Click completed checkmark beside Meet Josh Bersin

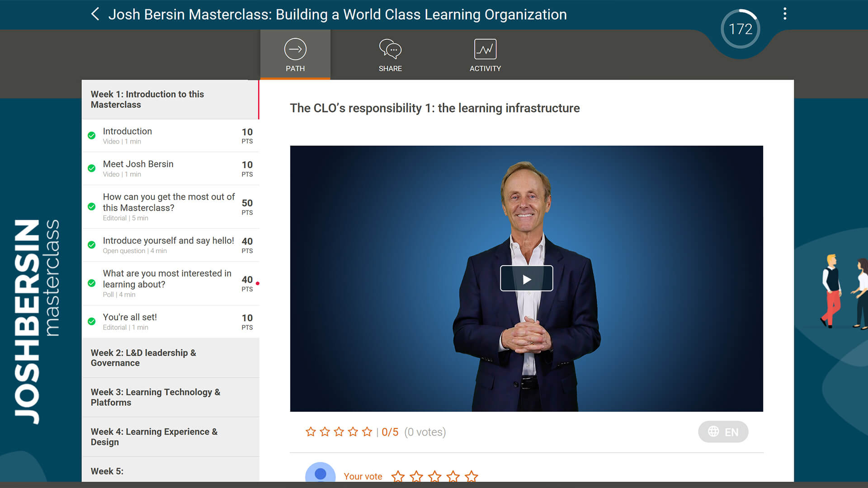click(92, 169)
